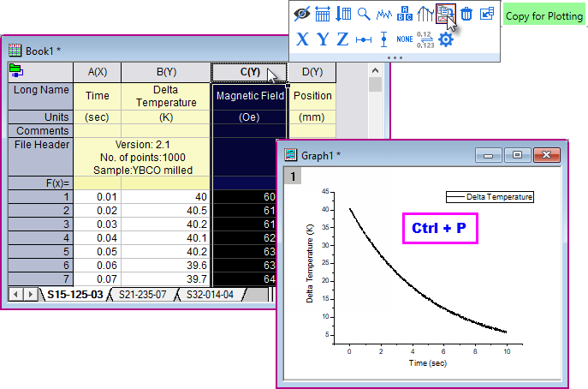Select column D(Y) header

(x=312, y=72)
